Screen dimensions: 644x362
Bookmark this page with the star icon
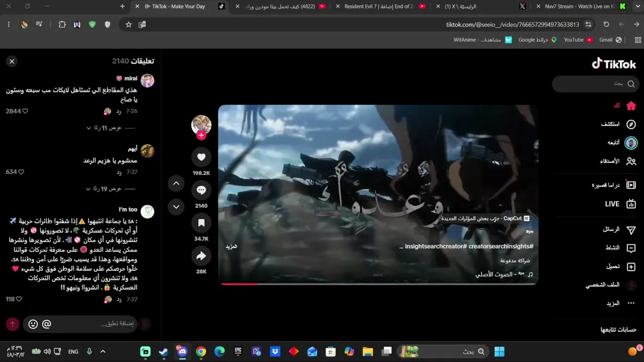129,25
